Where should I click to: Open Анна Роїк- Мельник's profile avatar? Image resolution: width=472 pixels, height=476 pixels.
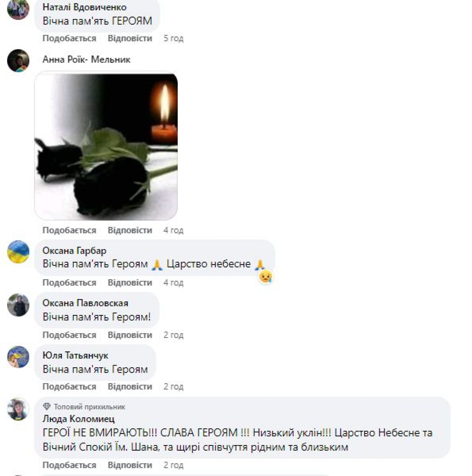[18, 61]
